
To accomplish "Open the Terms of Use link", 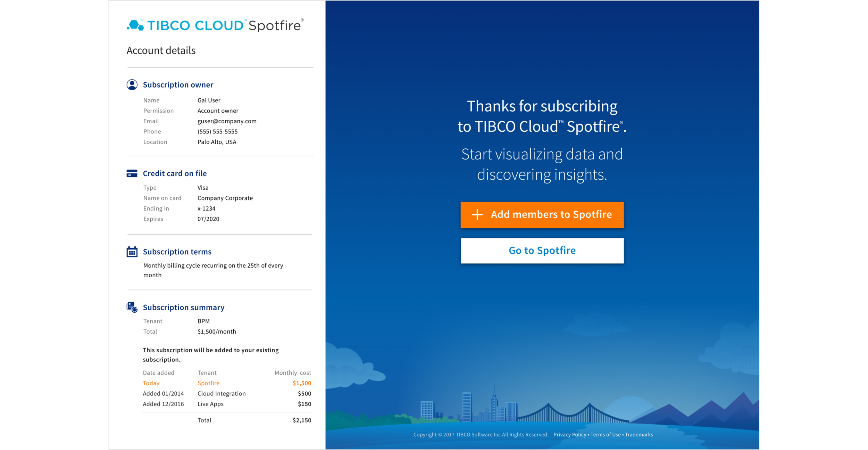I will 606,434.
